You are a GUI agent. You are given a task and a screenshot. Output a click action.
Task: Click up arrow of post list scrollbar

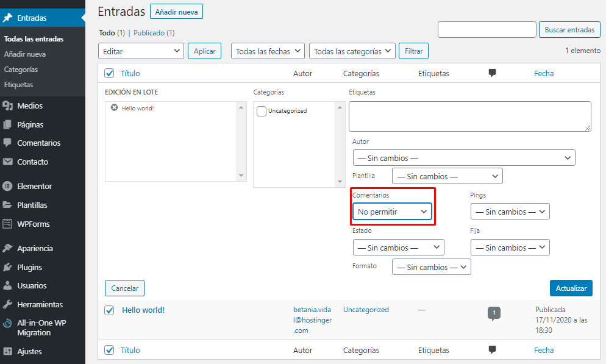[241, 107]
